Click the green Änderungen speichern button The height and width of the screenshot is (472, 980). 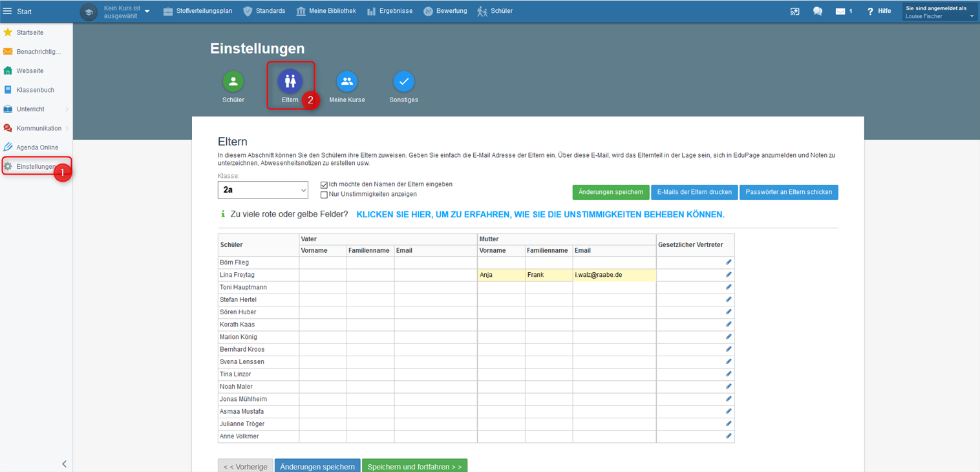tap(611, 192)
